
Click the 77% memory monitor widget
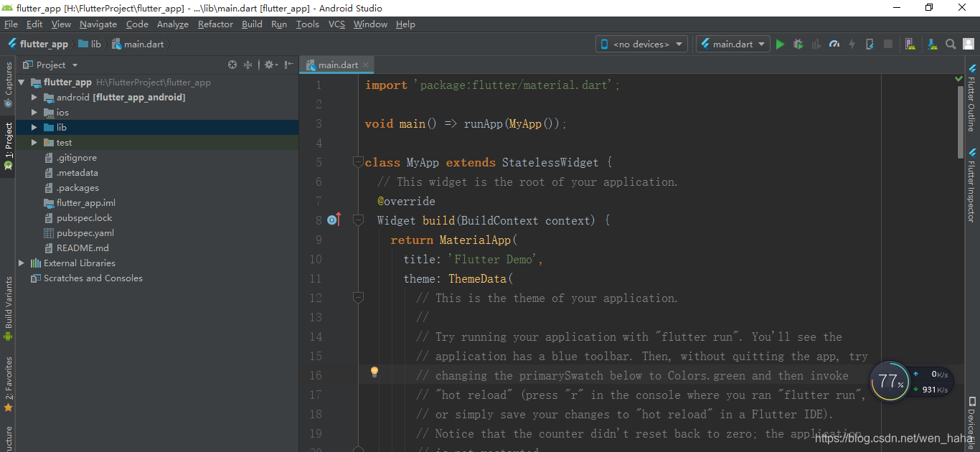pos(891,381)
